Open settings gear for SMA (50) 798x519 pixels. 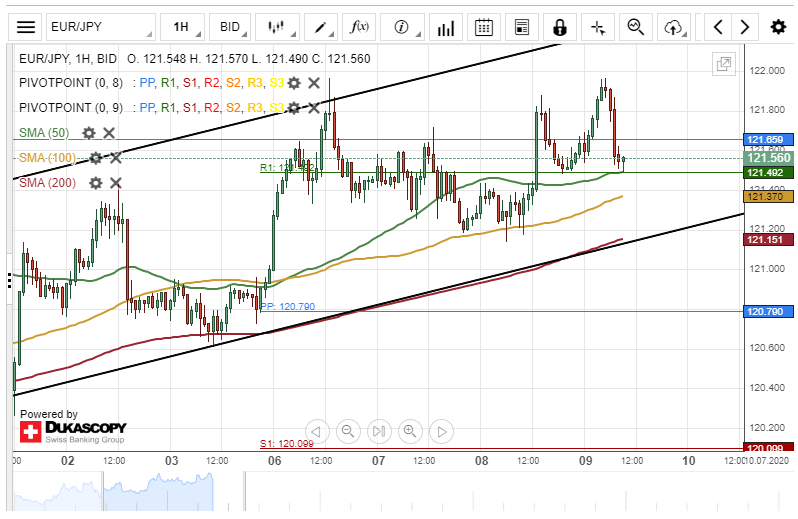point(89,133)
